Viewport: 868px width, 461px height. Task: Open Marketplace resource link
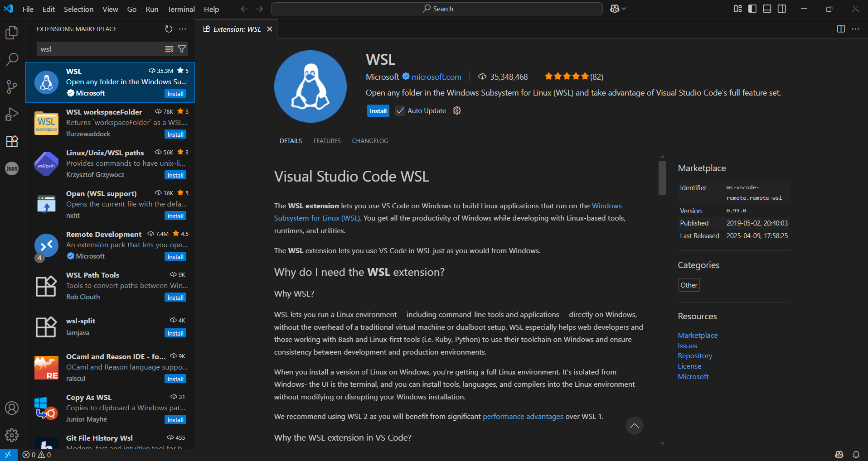pos(698,336)
